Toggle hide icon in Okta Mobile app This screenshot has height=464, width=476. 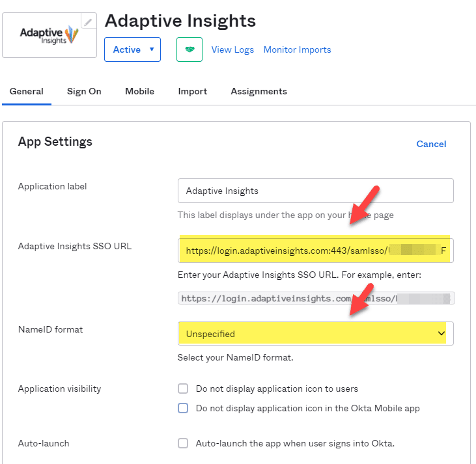[183, 408]
